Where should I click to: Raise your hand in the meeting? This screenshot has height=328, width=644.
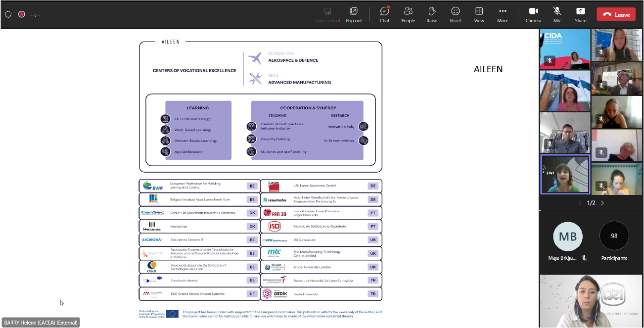click(432, 14)
